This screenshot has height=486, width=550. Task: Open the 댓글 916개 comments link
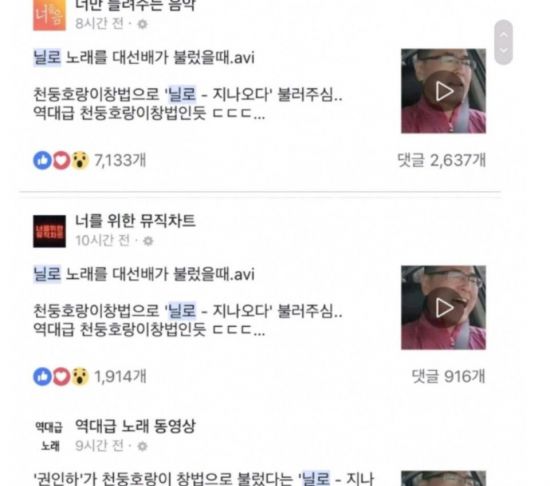coord(449,377)
